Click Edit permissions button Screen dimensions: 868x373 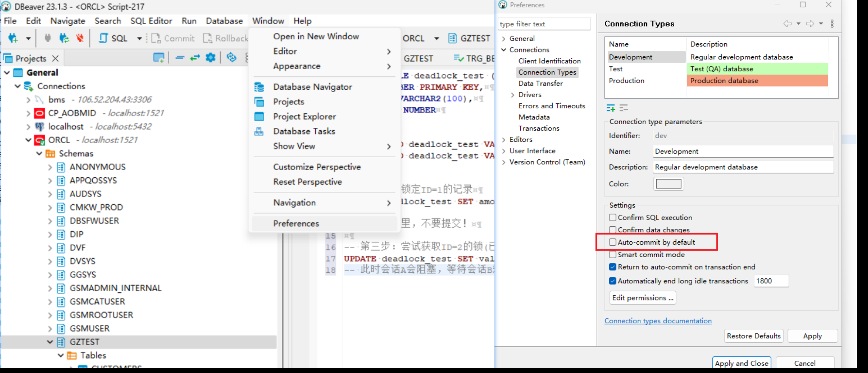point(643,298)
